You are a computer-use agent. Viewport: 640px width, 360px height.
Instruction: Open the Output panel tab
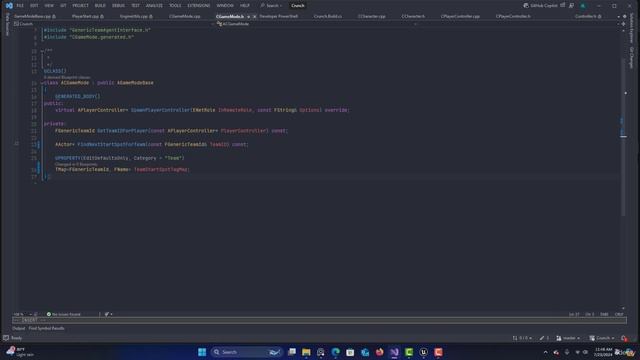pos(18,328)
